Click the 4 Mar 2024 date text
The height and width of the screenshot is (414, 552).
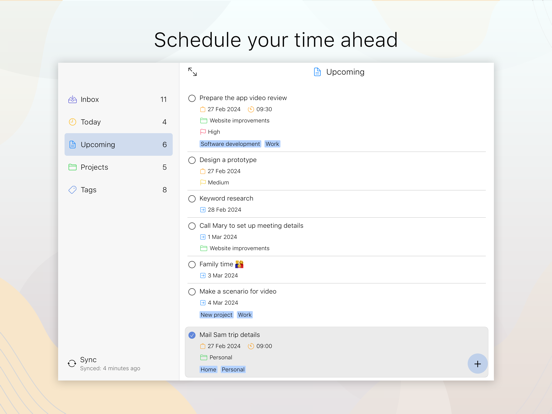223,303
